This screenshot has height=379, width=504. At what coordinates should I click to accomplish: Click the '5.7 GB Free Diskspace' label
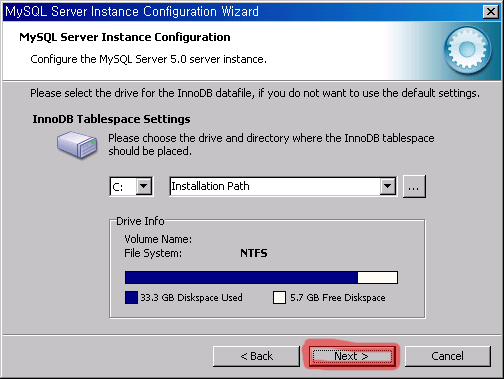click(338, 297)
